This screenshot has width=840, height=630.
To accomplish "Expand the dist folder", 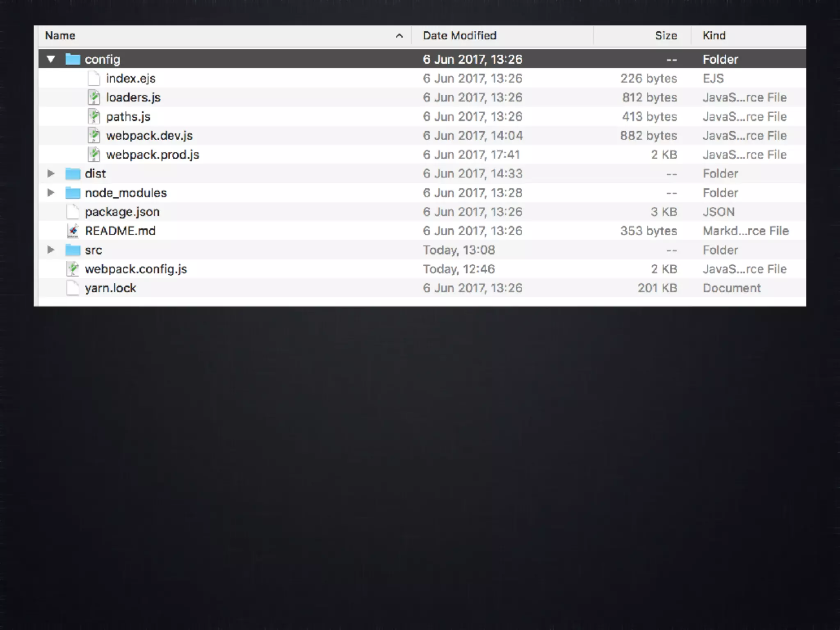I will (51, 173).
